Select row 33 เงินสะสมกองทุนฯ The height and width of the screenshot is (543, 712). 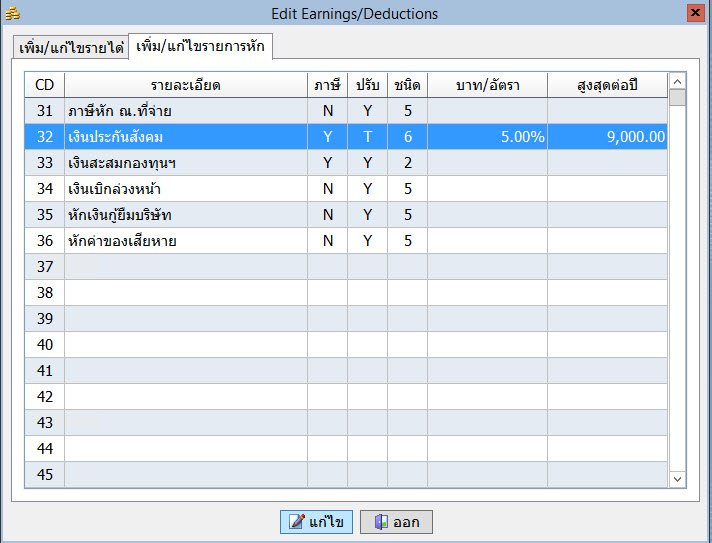(185, 162)
